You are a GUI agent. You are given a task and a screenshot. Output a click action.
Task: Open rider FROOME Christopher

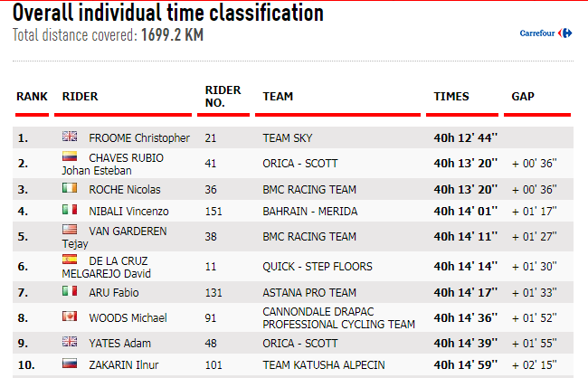139,138
